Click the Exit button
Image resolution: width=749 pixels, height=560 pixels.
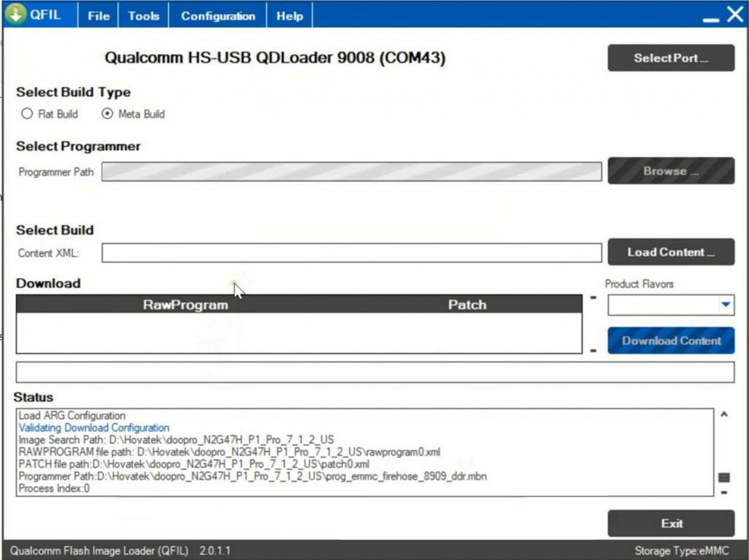[671, 523]
